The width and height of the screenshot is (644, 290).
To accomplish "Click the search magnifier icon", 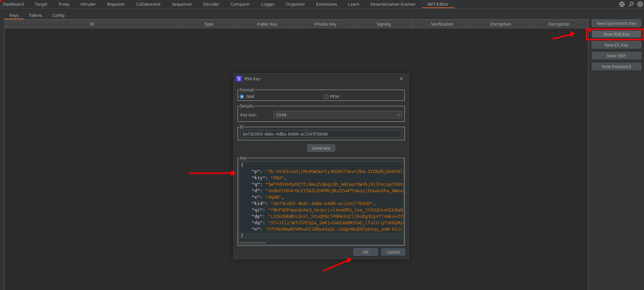I will (x=631, y=4).
